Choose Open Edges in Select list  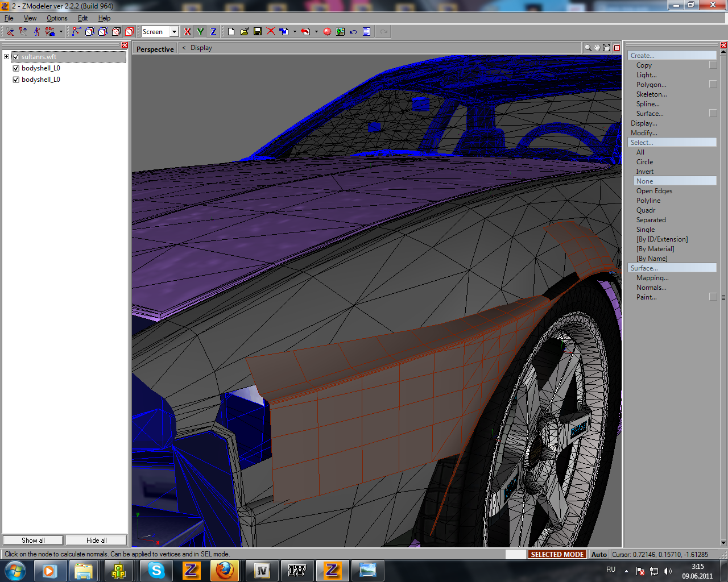point(654,191)
